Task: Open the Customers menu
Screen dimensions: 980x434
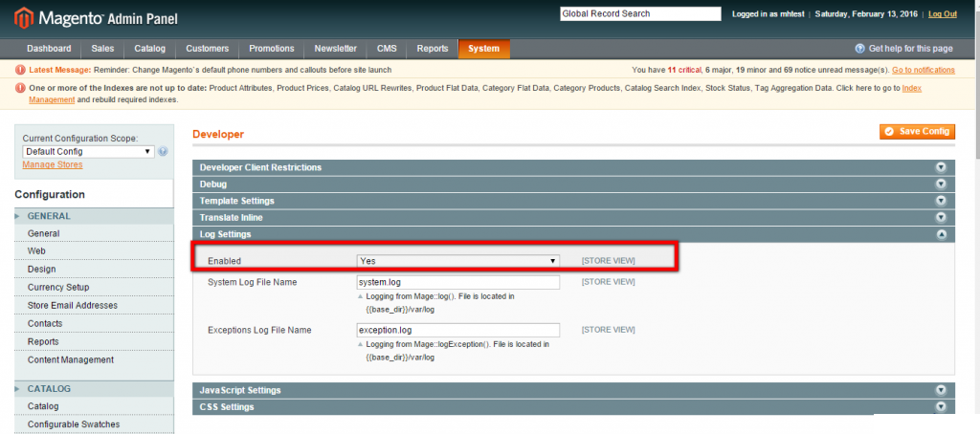Action: (208, 49)
